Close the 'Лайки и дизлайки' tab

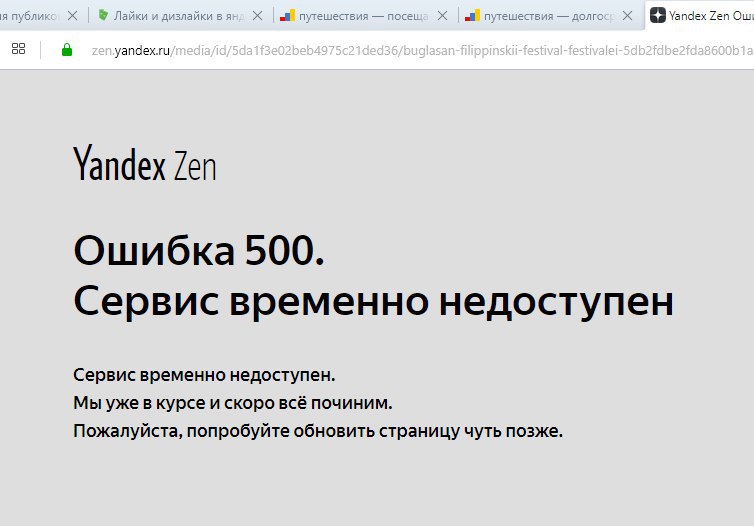click(x=258, y=16)
